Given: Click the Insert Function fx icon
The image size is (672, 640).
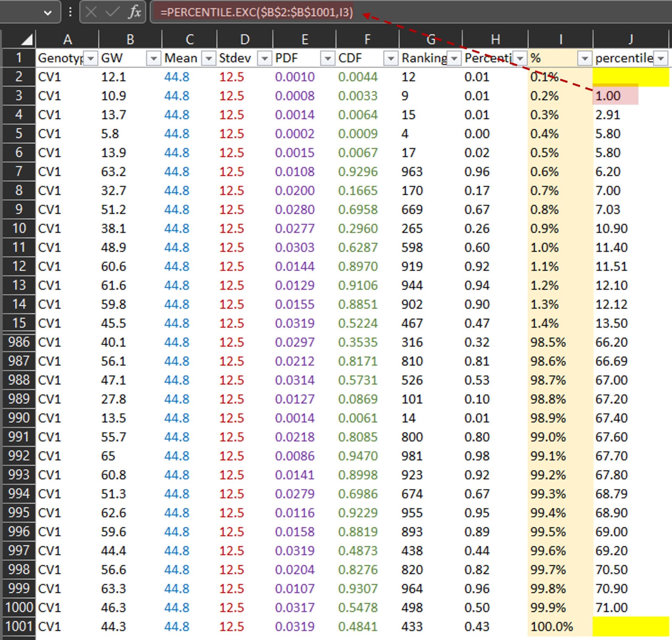Looking at the screenshot, I should (134, 12).
